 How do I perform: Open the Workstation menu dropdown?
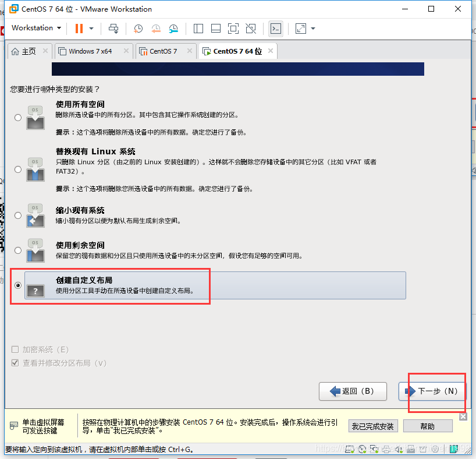click(37, 28)
